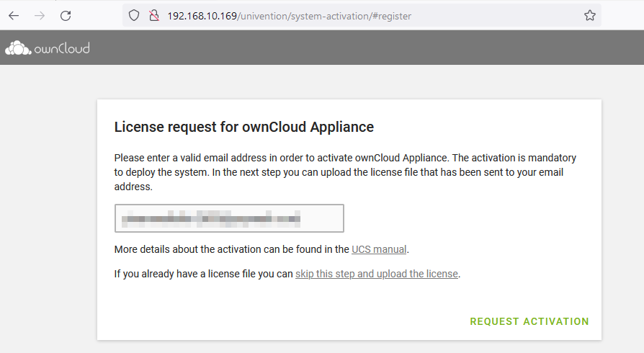Click the License request heading
The image size is (644, 353).
coord(244,128)
